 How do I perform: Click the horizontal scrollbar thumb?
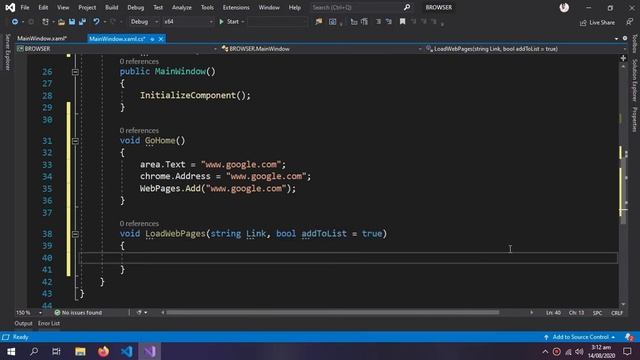pyautogui.click(x=332, y=312)
